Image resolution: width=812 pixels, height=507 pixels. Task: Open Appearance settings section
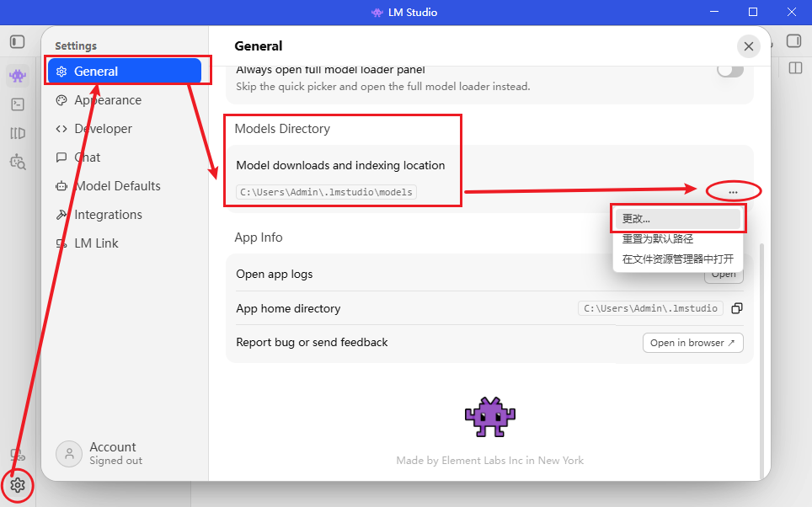point(125,100)
